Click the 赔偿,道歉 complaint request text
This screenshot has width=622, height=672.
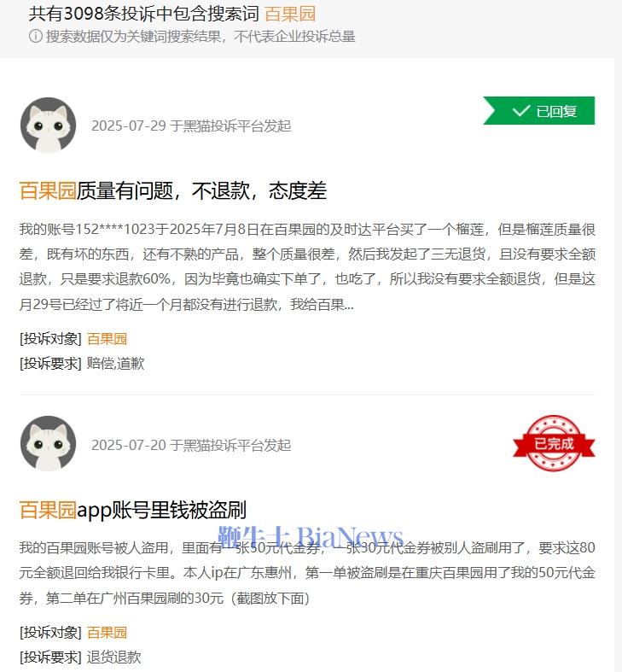[x=116, y=364]
